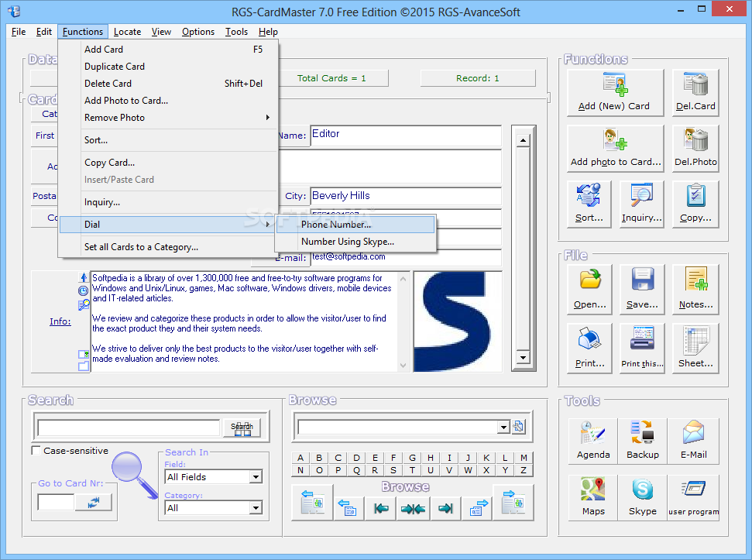The image size is (752, 560).
Task: Choose Copy Card from Functions menu
Action: click(168, 163)
